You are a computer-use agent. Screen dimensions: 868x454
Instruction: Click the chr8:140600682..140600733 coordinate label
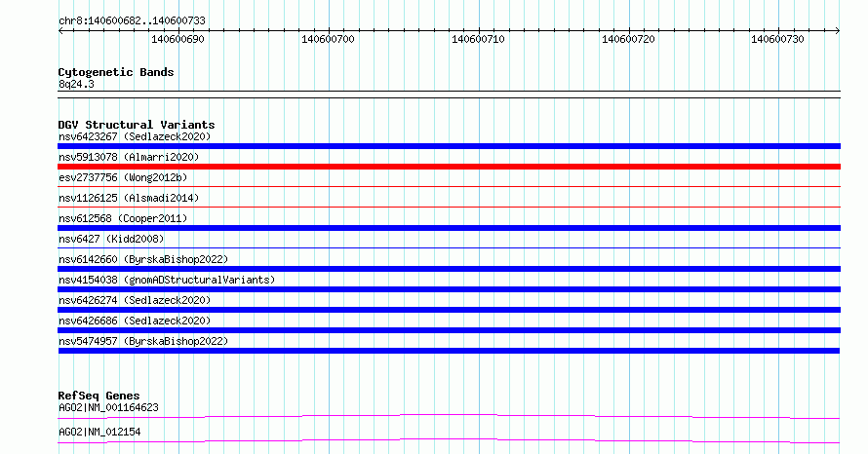pyautogui.click(x=132, y=20)
